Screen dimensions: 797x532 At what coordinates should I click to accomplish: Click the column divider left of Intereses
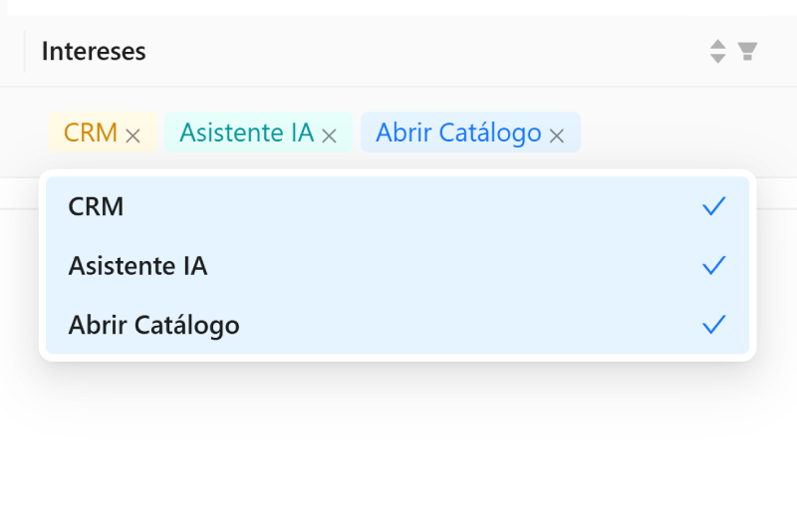(x=25, y=51)
